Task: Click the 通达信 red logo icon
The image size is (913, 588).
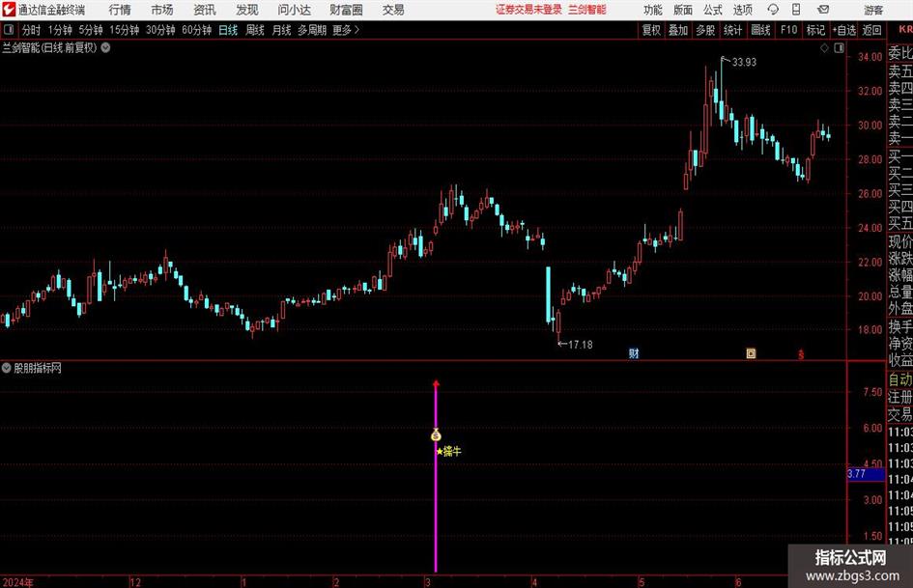Action: coord(9,10)
